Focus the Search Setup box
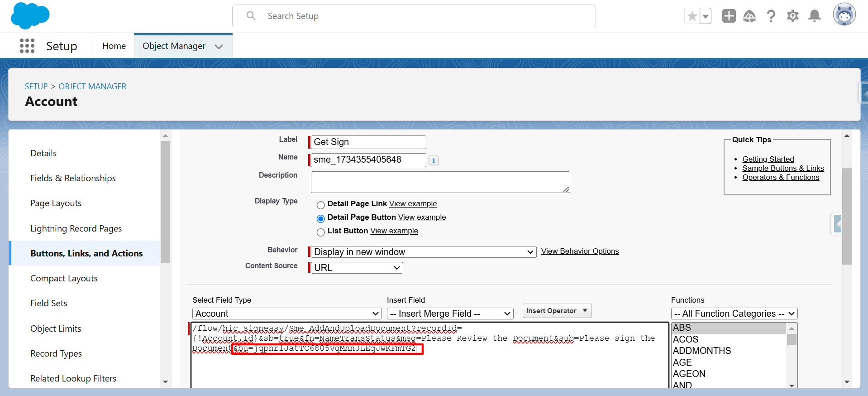This screenshot has width=868, height=396. tap(414, 16)
